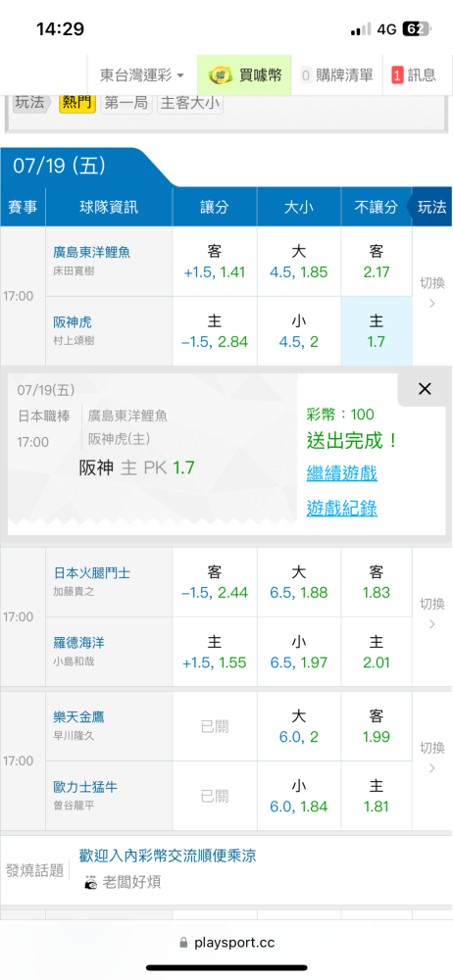Pick 主 2.01 moneyline for 羅德海洋
The image size is (453, 980).
pyautogui.click(x=377, y=652)
